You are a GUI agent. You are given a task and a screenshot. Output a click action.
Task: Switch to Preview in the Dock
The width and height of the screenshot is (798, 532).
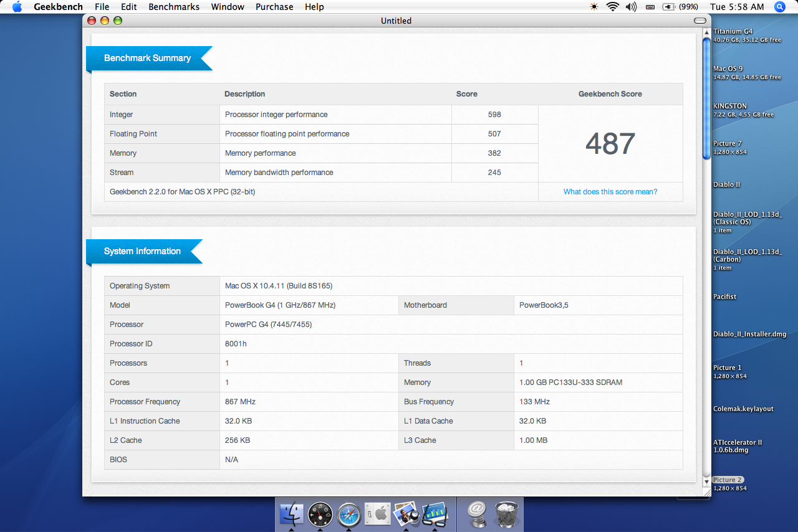tap(406, 515)
